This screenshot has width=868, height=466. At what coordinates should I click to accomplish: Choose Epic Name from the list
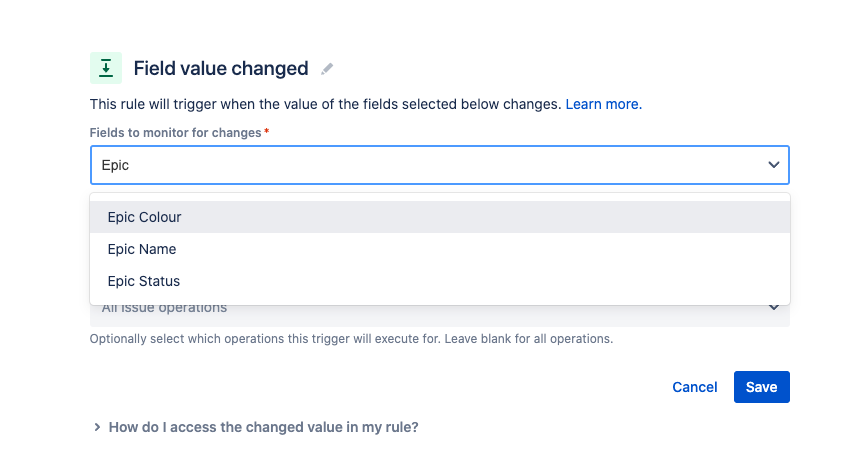pos(141,249)
